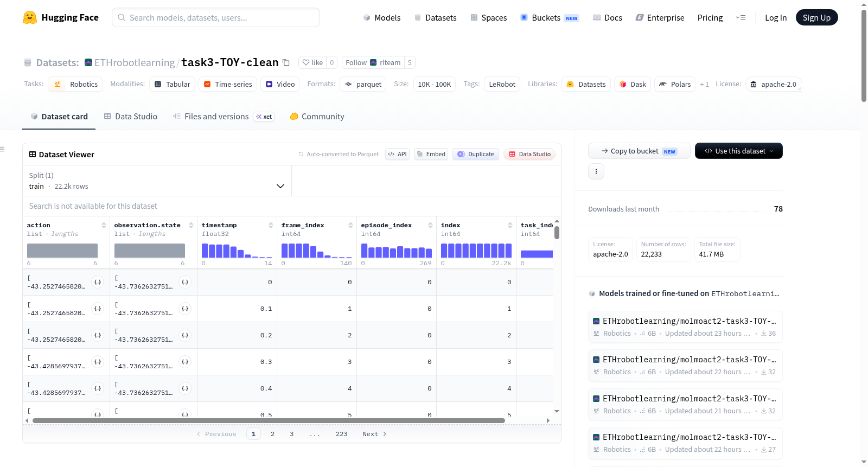This screenshot has height=467, width=868.
Task: Click the ETHrobotlearning owner link
Action: click(135, 62)
